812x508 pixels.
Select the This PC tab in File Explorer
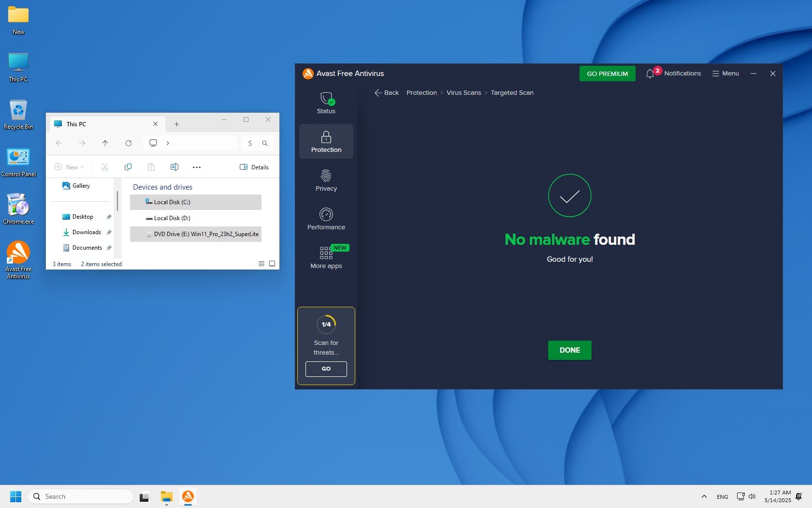pyautogui.click(x=108, y=124)
